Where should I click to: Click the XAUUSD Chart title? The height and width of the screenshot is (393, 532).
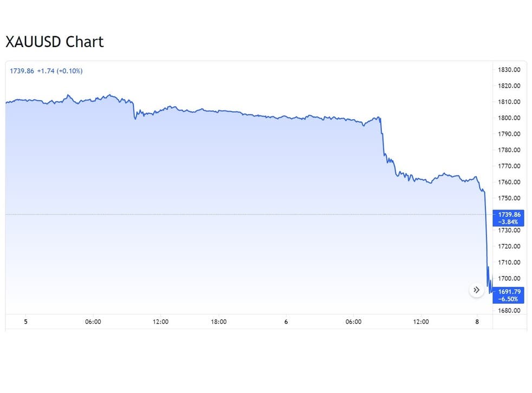(x=54, y=42)
